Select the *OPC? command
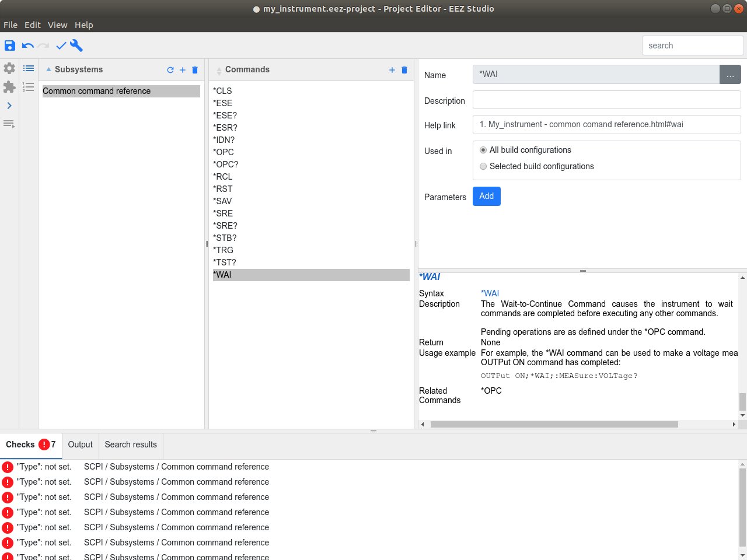Image resolution: width=747 pixels, height=560 pixels. [x=311, y=164]
